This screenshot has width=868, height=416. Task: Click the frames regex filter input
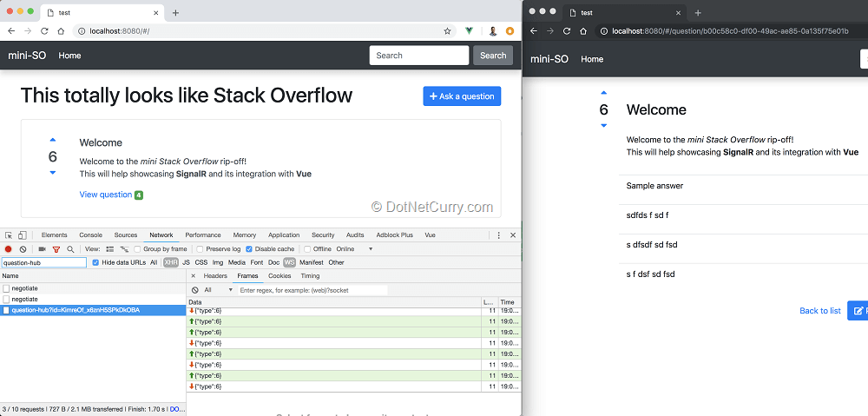(312, 290)
